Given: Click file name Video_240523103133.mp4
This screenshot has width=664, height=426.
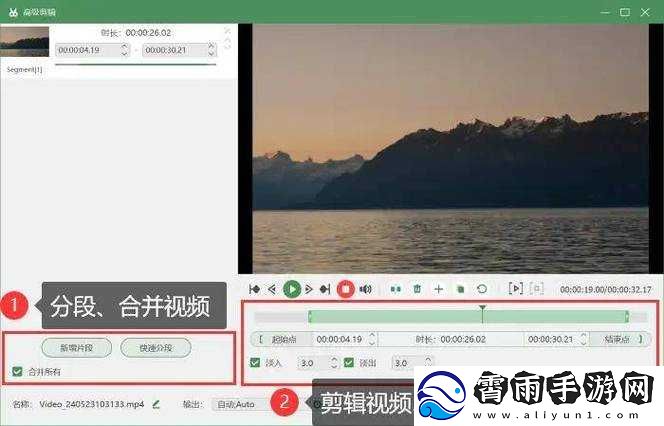Looking at the screenshot, I should [x=91, y=404].
